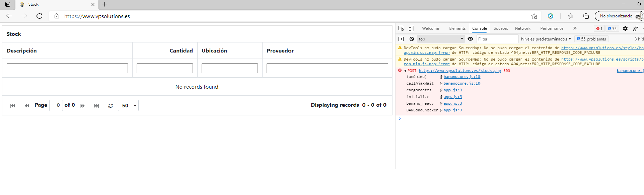Toggle device emulation mode

click(411, 28)
